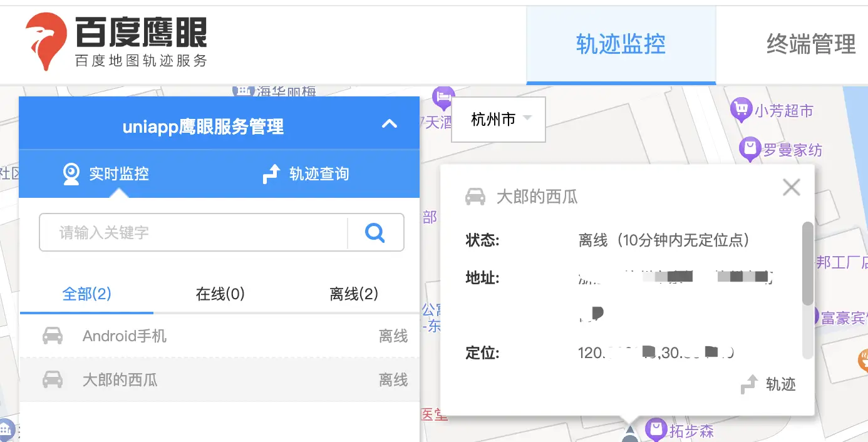Click the 轨迹 link in info popup
Screen dimensions: 868x442
point(769,384)
